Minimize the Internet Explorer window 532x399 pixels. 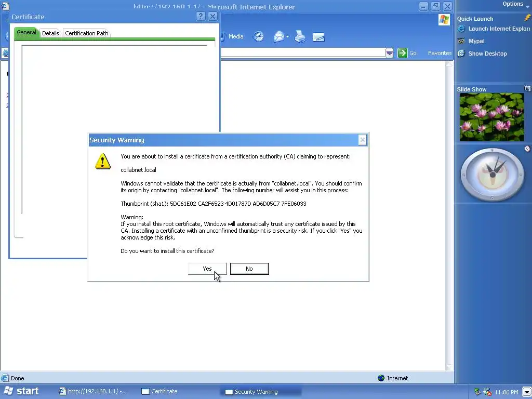[x=423, y=6]
